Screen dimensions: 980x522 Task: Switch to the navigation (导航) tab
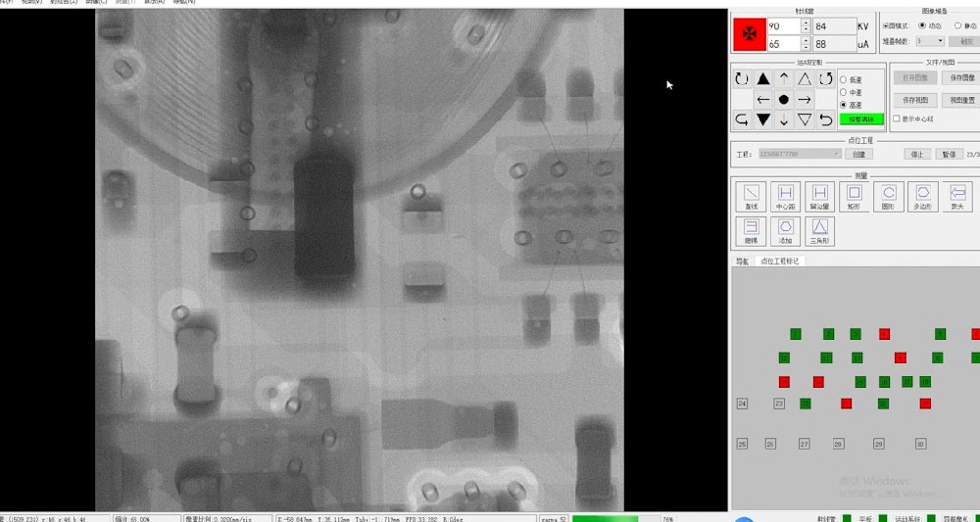coord(742,261)
